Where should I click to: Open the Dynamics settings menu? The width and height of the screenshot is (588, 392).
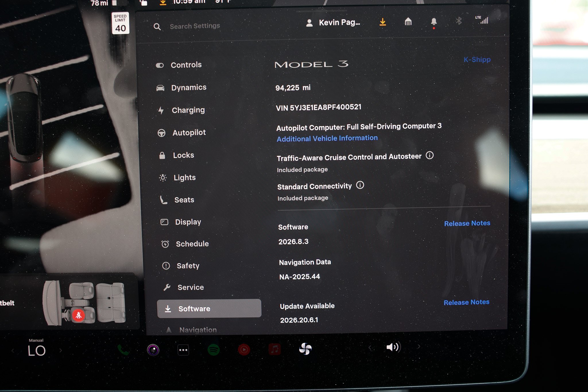(181, 88)
